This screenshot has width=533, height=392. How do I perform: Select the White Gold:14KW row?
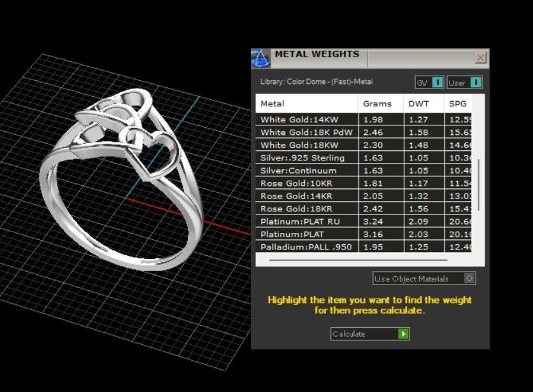coord(364,120)
